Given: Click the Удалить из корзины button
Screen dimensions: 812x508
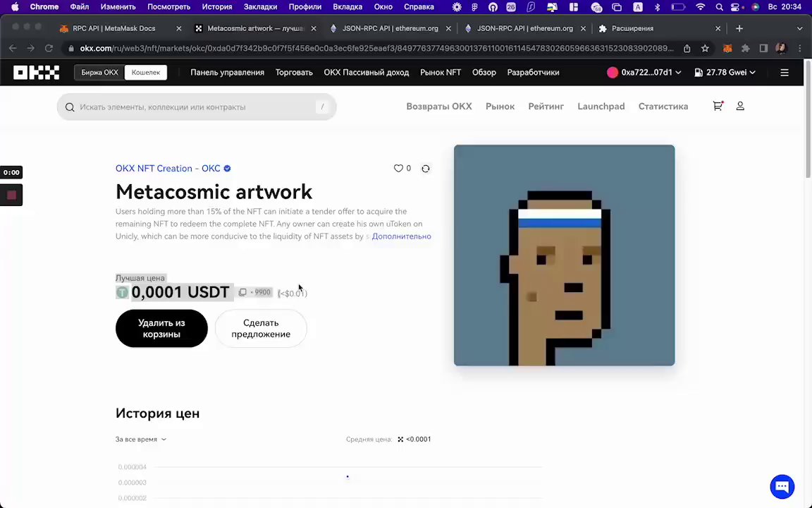Looking at the screenshot, I should pos(161,329).
